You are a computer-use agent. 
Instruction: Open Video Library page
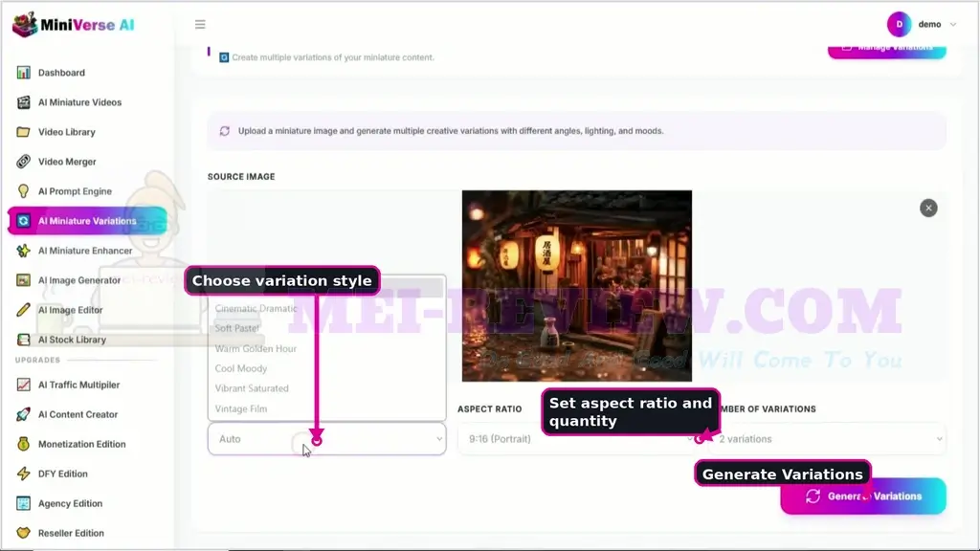click(67, 132)
